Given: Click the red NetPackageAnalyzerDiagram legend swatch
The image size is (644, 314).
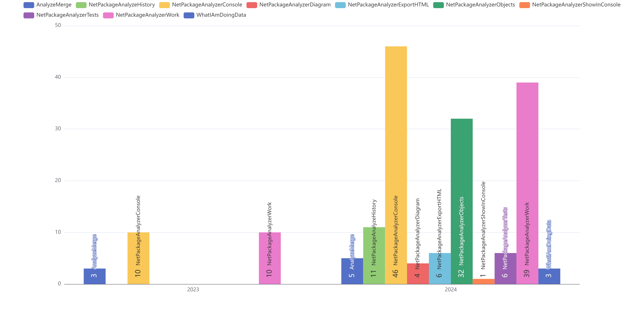Looking at the screenshot, I should (x=252, y=5).
